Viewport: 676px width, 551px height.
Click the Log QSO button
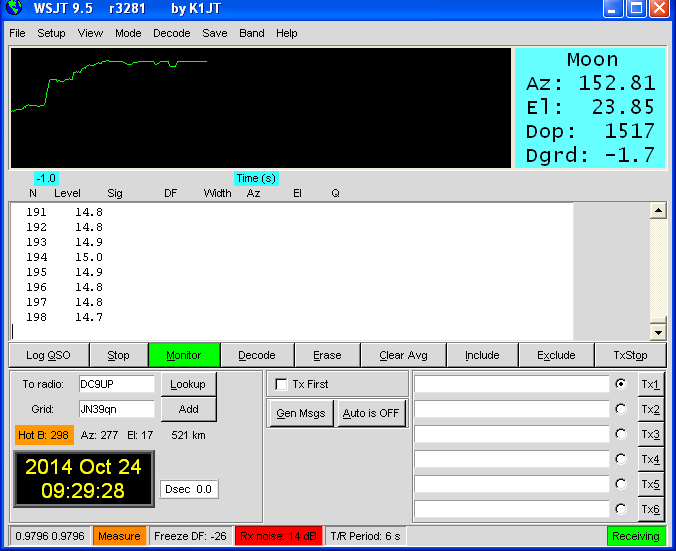click(48, 355)
